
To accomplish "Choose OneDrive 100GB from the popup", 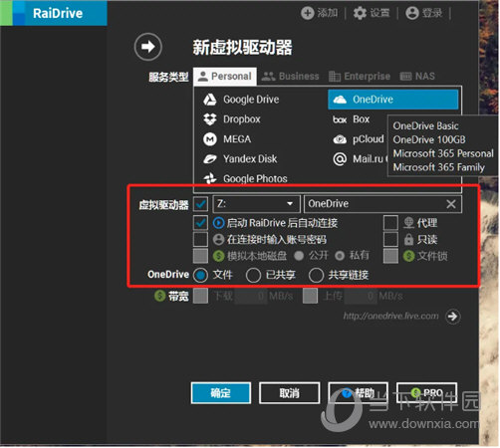I will [x=429, y=139].
